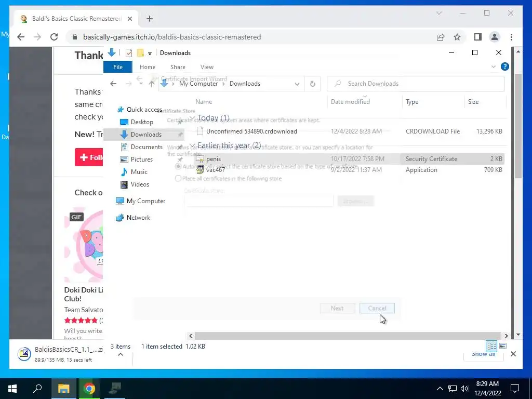Click Chrome taskbar icon
Viewport: 532px width, 399px height.
[89, 389]
